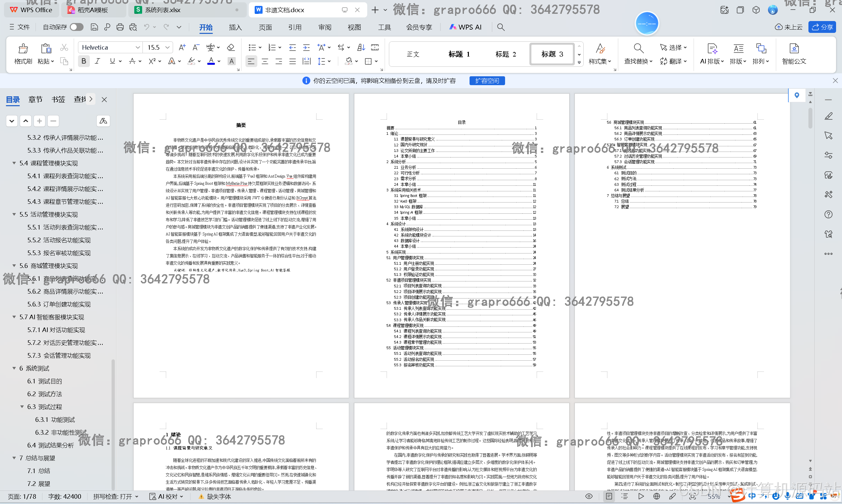Image resolution: width=842 pixels, height=504 pixels.
Task: Collapse the 5.7 AI 智能客服模块实现 outline node
Action: [14, 317]
